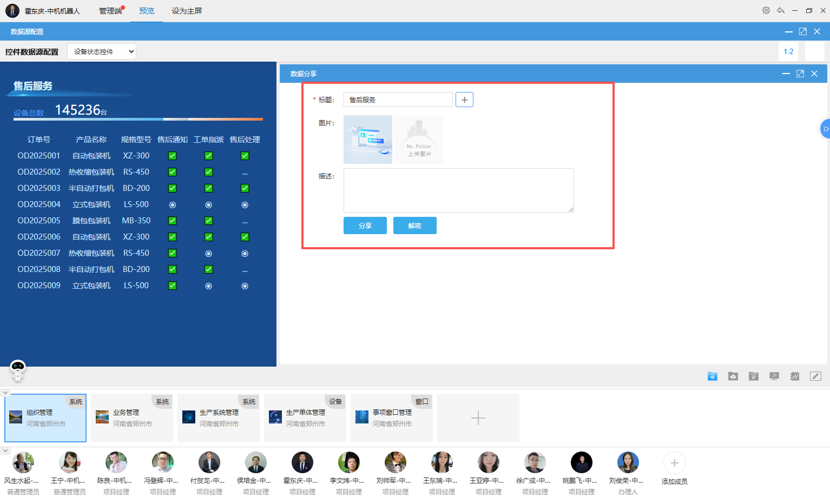Collapse the members row chevron

[5, 450]
